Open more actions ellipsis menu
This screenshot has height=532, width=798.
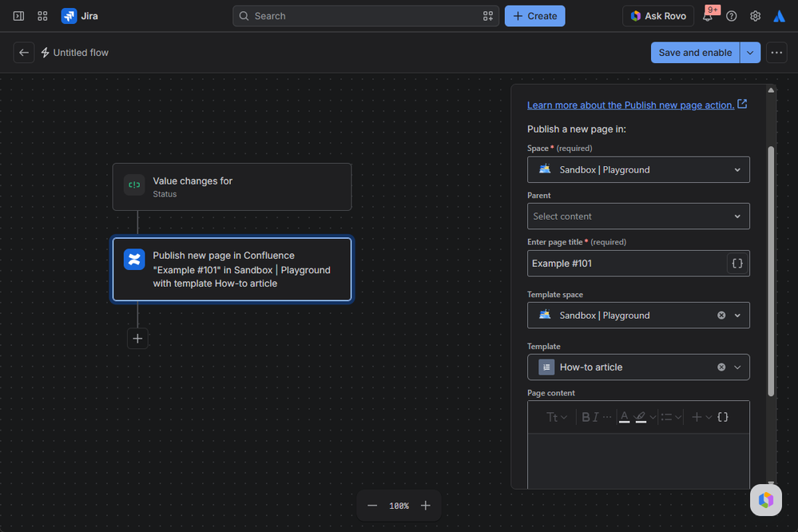tap(776, 53)
